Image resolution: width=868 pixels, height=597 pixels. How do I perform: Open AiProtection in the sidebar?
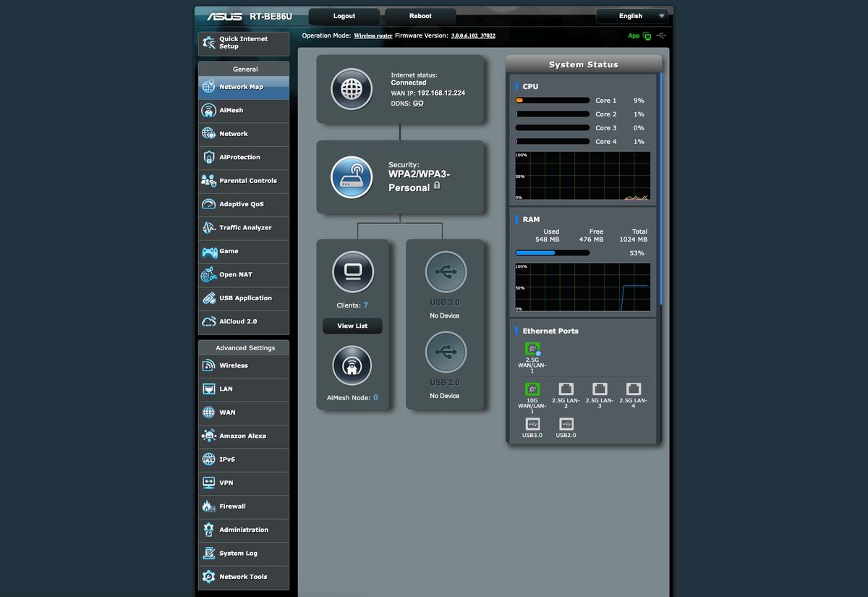[x=244, y=157]
